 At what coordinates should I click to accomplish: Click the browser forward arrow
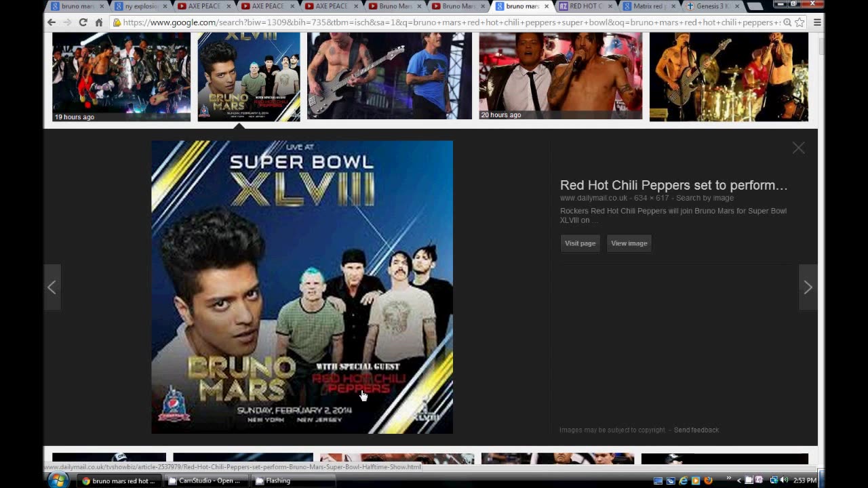point(67,22)
